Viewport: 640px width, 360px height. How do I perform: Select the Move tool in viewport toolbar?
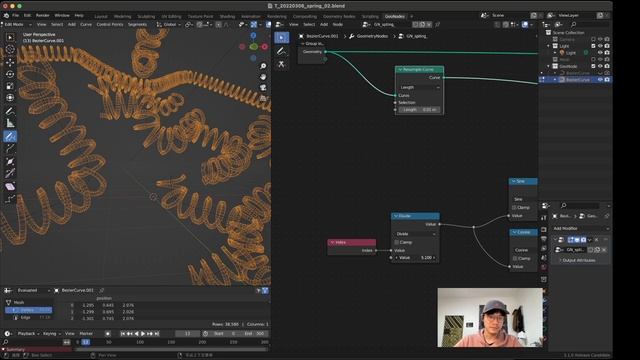click(x=10, y=62)
